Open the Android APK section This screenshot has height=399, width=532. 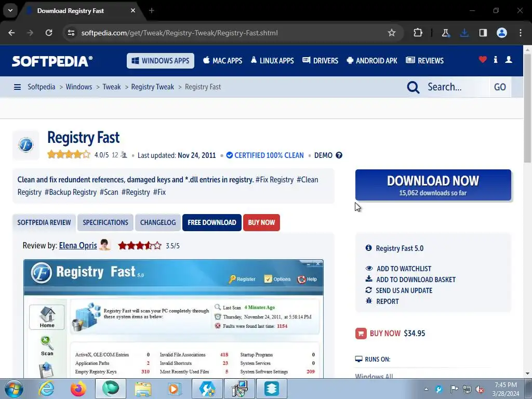[x=372, y=61]
